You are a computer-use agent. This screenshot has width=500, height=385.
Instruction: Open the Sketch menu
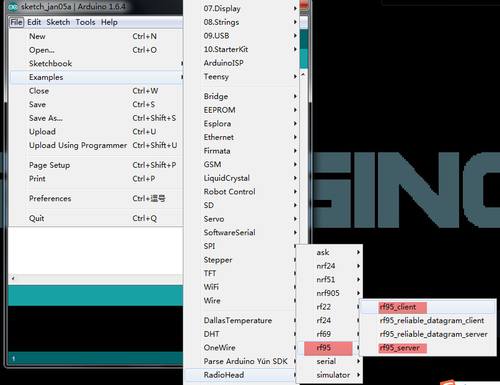point(58,22)
